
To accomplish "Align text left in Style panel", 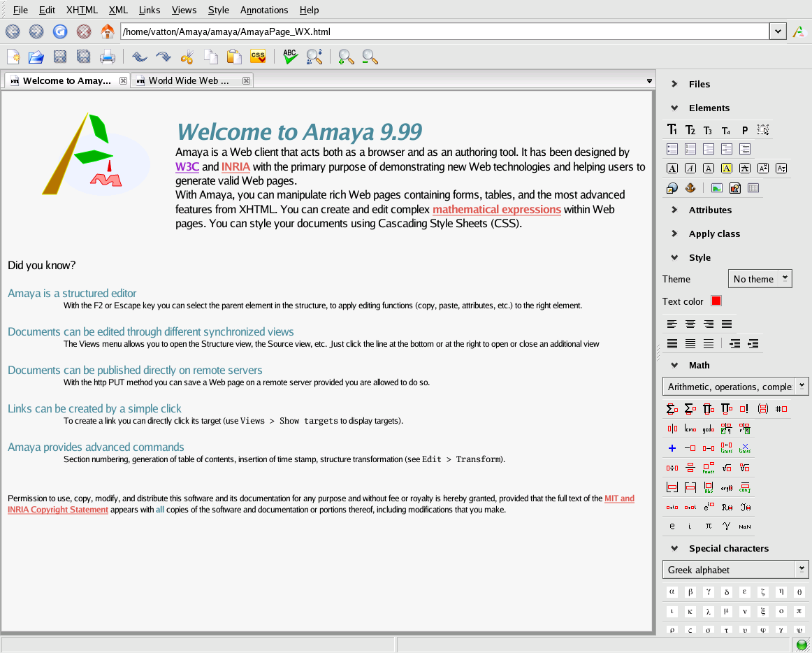I will click(x=672, y=324).
